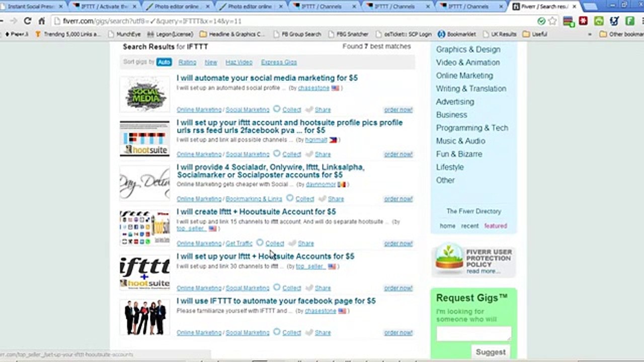Bookmark this page with the star icon

coord(552,21)
